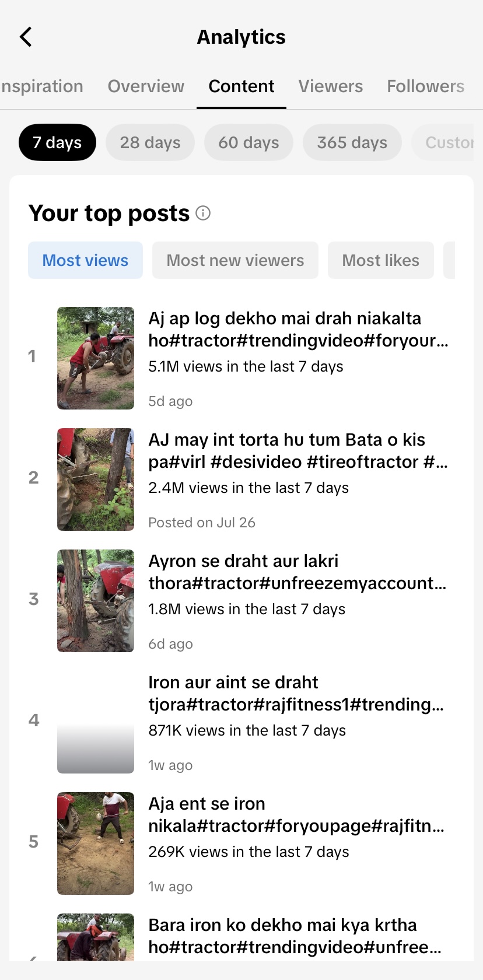The image size is (483, 980).
Task: Go to the Inspiration tab
Action: [42, 86]
